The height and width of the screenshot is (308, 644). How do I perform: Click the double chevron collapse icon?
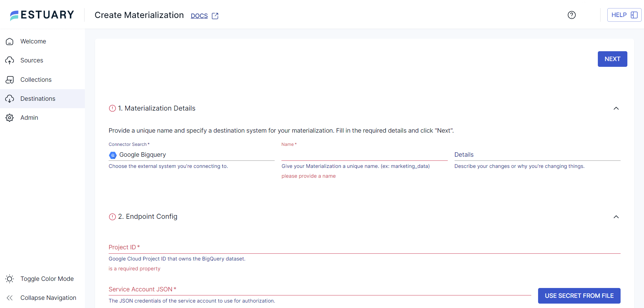tap(10, 298)
